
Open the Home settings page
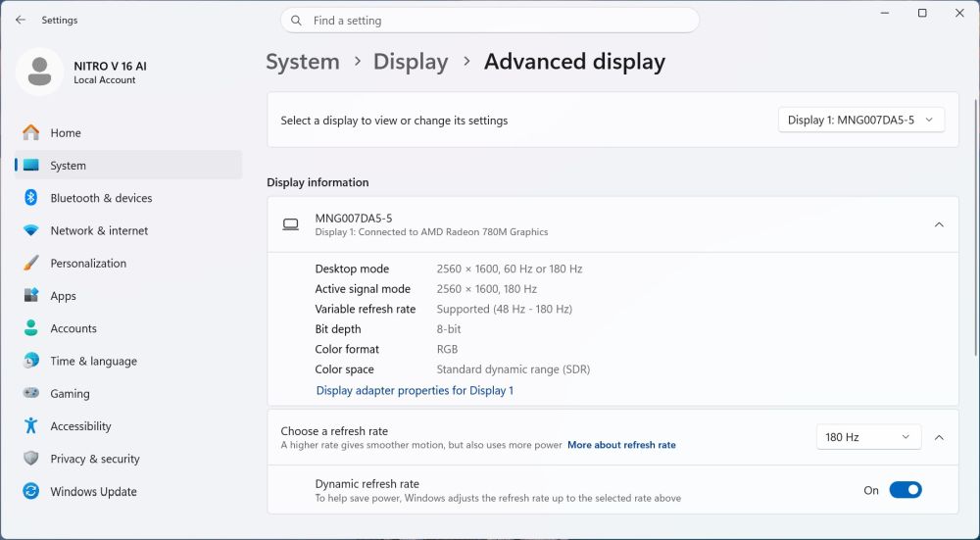click(128, 132)
